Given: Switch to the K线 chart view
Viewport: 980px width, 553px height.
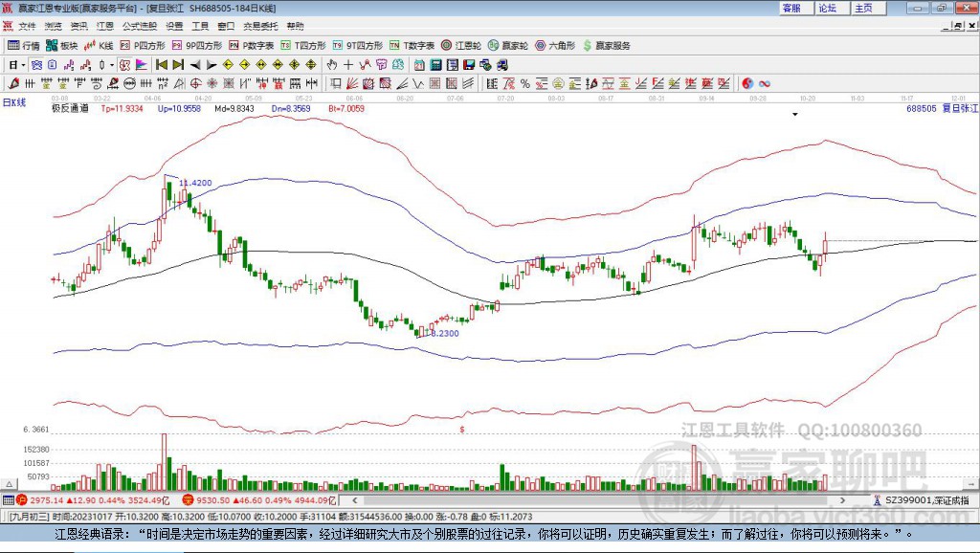Looking at the screenshot, I should [x=99, y=46].
